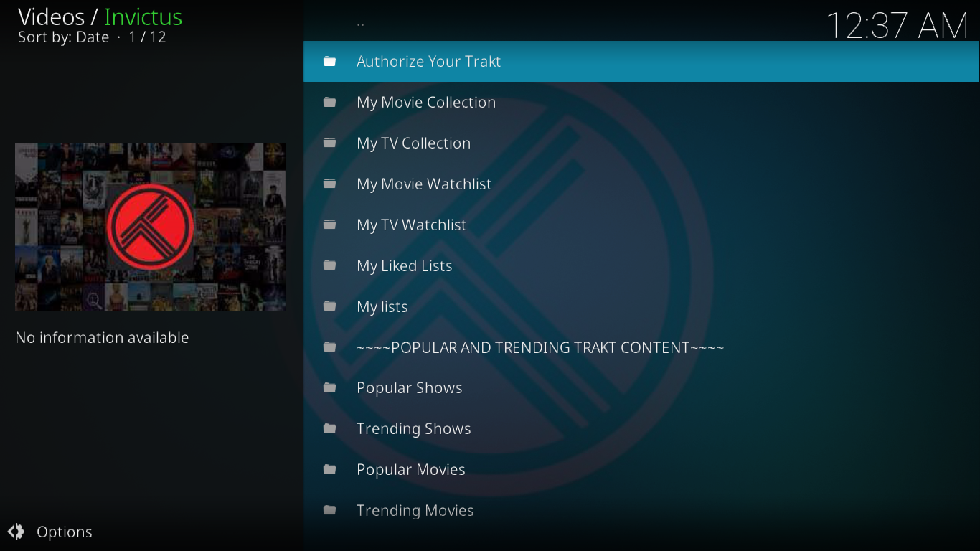Click folder icon beside My Movie Watchlist
The image size is (980, 551).
[x=329, y=184]
